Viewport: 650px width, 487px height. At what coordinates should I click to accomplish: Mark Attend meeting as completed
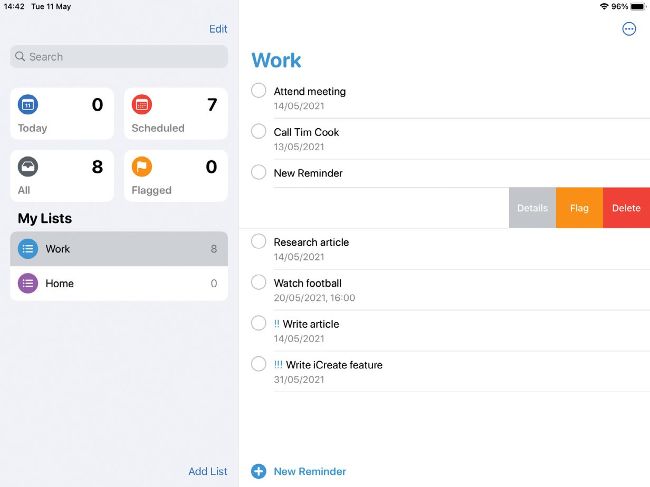(259, 91)
